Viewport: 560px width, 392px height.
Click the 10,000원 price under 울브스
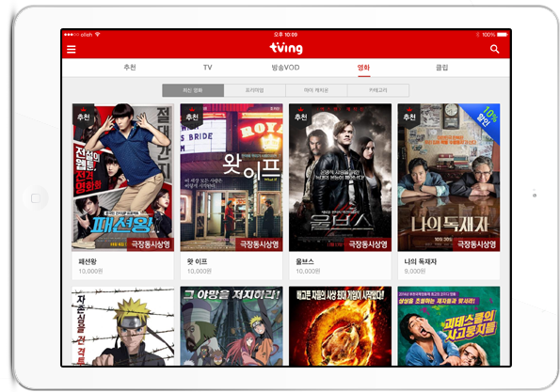click(308, 271)
